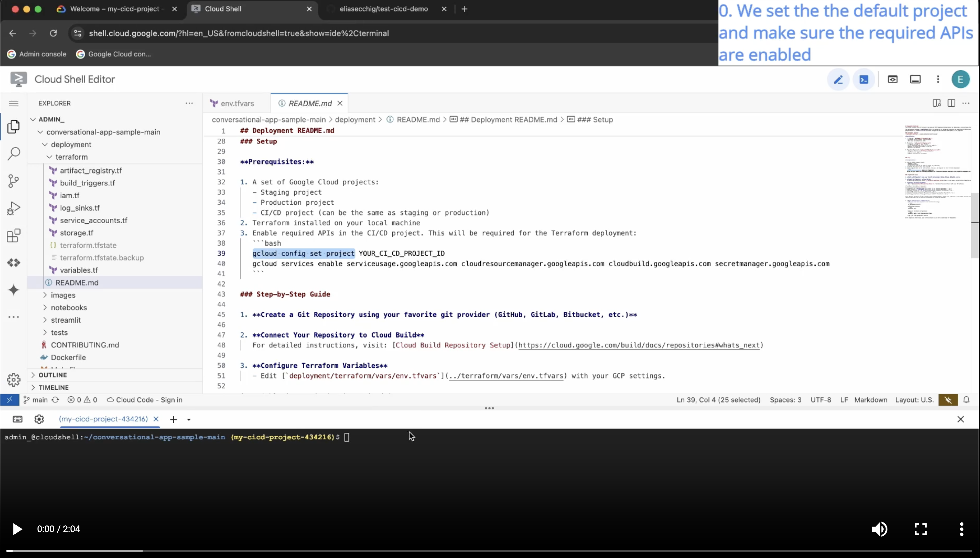Open the account avatar E
The image size is (980, 558).
(x=960, y=79)
